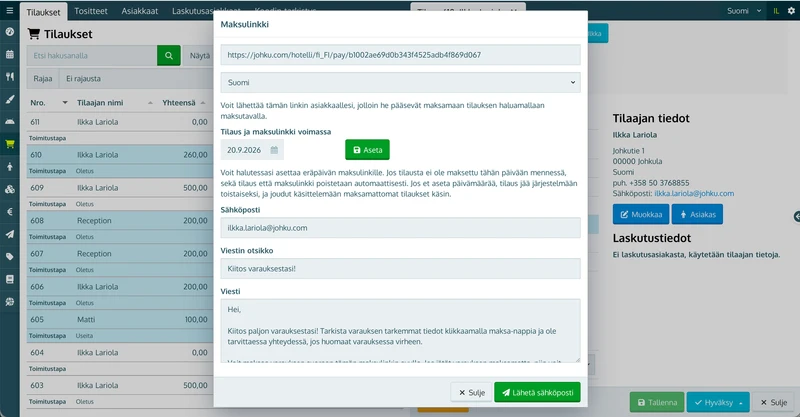Open the brush icon in the sidebar
This screenshot has width=800, height=417.
click(10, 99)
